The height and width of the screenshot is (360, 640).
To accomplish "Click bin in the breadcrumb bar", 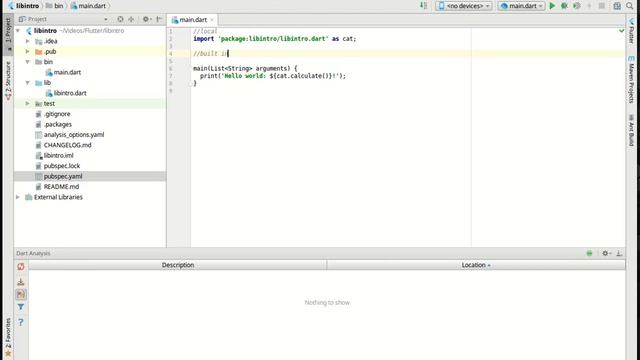I will (x=59, y=6).
